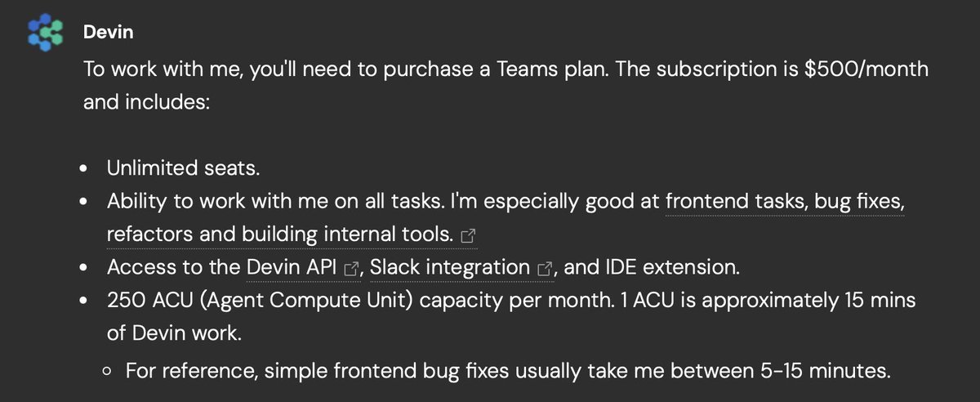This screenshot has width=980, height=402.
Task: Open external-link icon beside Devin API
Action: tap(353, 268)
